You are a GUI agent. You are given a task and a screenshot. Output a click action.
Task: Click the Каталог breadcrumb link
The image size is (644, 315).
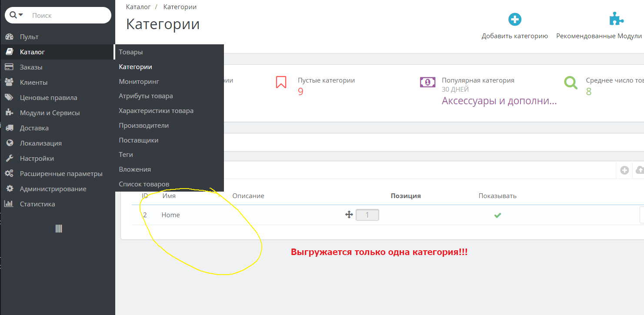[138, 7]
